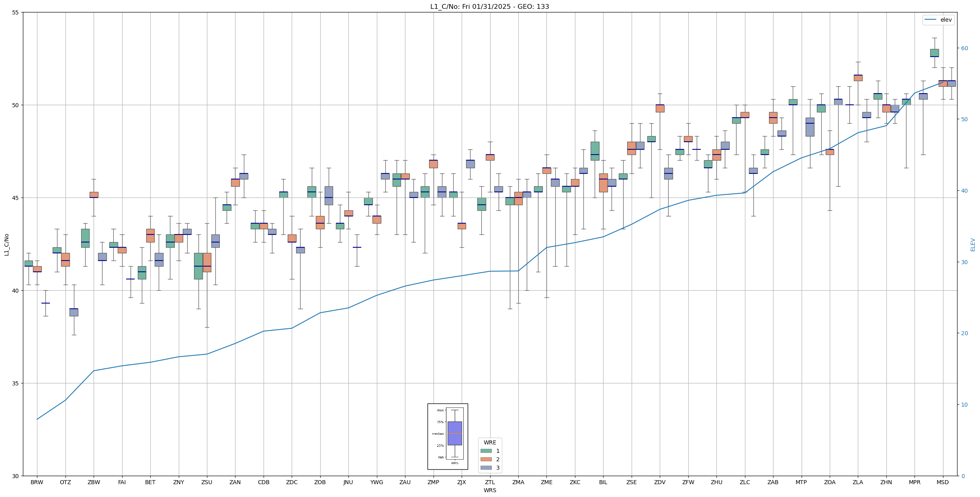980x497 pixels.
Task: Click the MSD station tick label
Action: 943,482
